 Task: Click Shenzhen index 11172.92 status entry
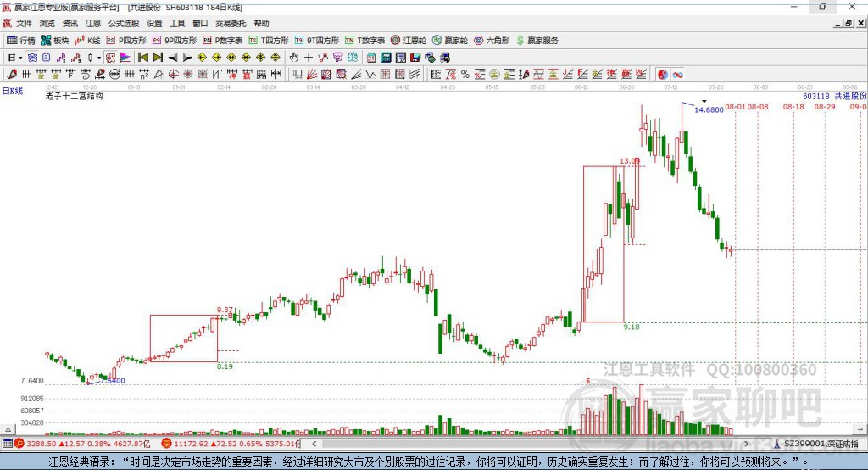230,444
